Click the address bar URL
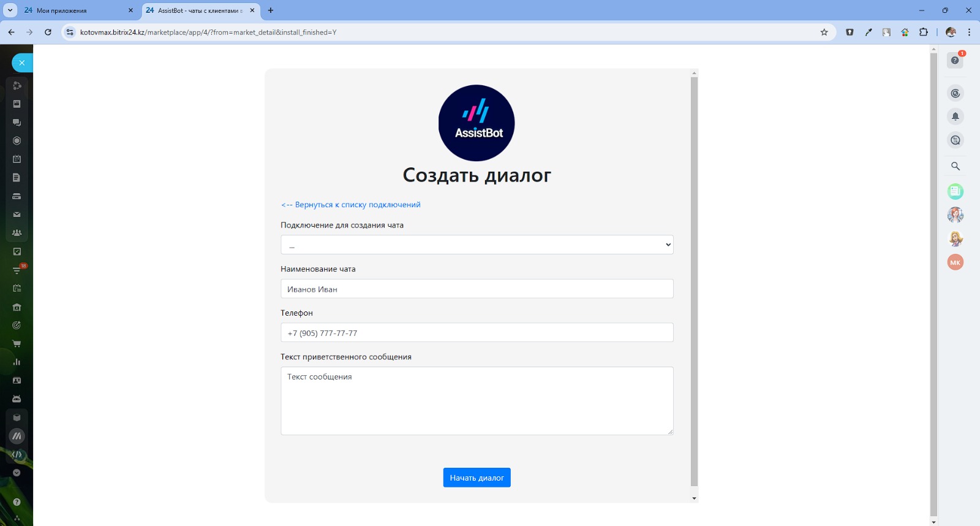The height and width of the screenshot is (526, 980). click(208, 32)
